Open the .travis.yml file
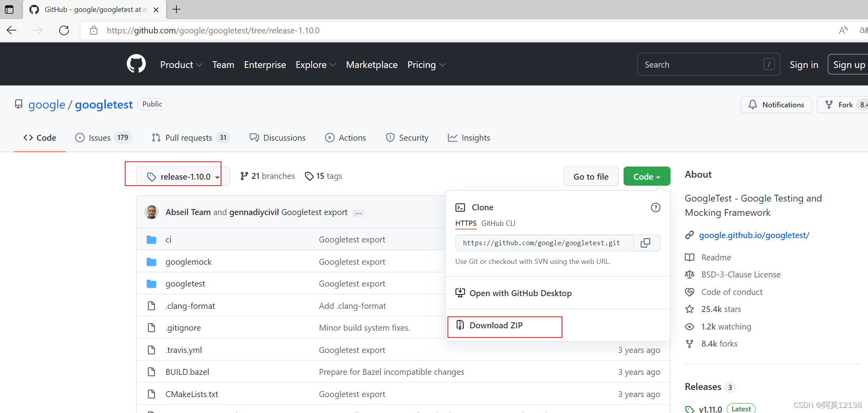 (x=184, y=350)
